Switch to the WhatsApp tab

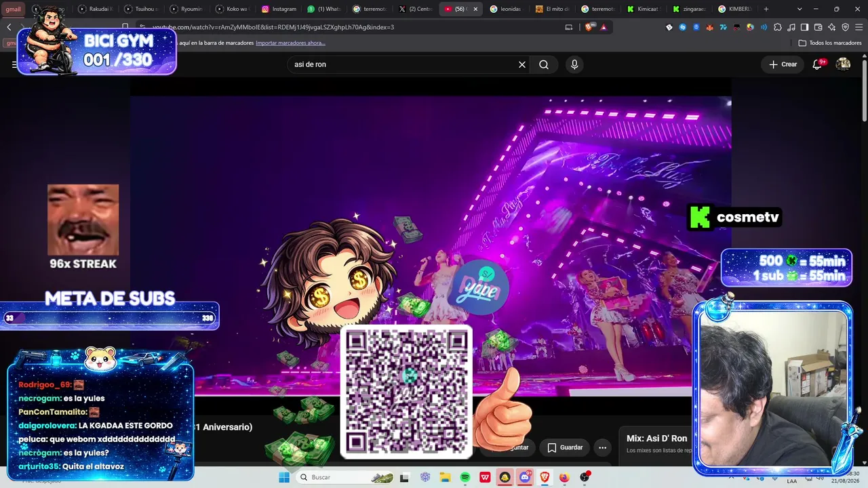(324, 9)
